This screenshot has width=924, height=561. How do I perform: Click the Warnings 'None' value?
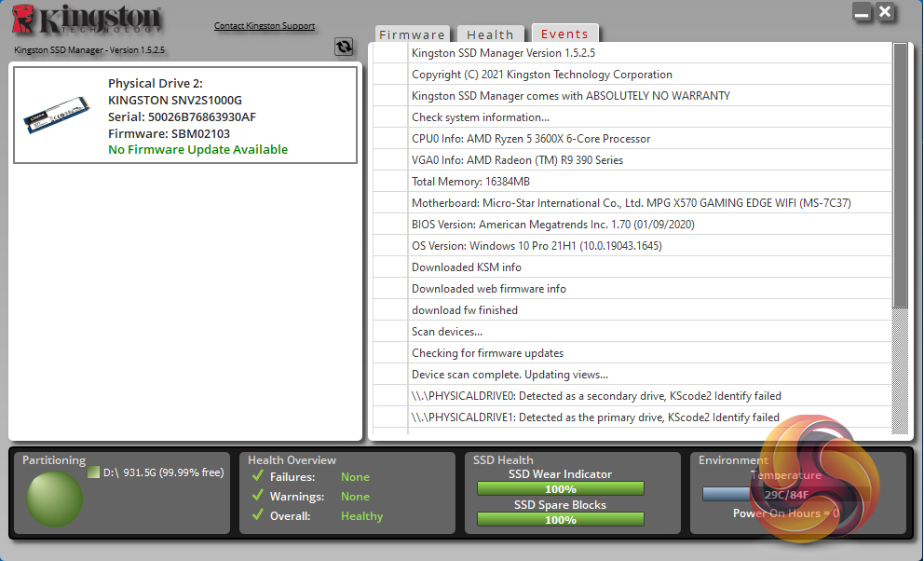pos(355,496)
